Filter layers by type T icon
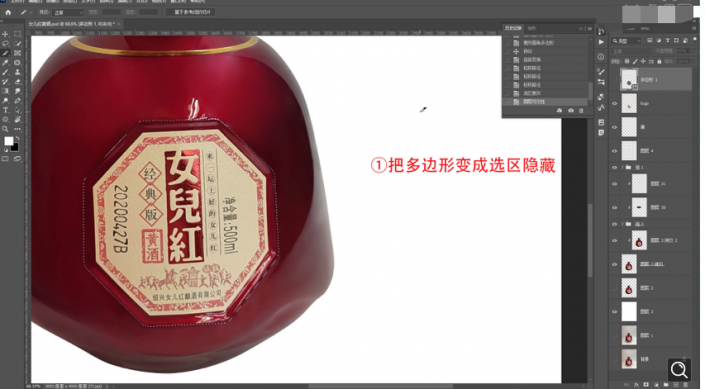 coord(667,40)
